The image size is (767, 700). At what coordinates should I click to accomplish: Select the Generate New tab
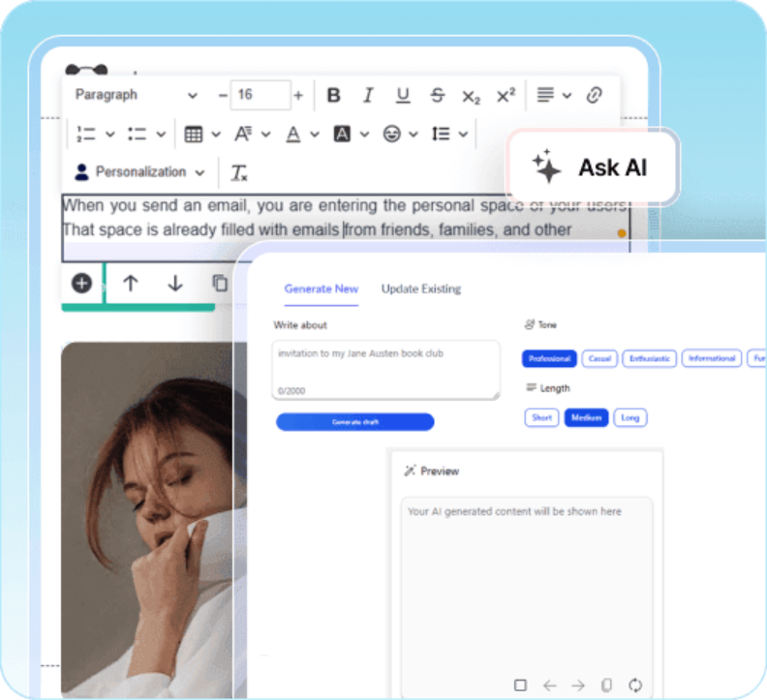(321, 289)
